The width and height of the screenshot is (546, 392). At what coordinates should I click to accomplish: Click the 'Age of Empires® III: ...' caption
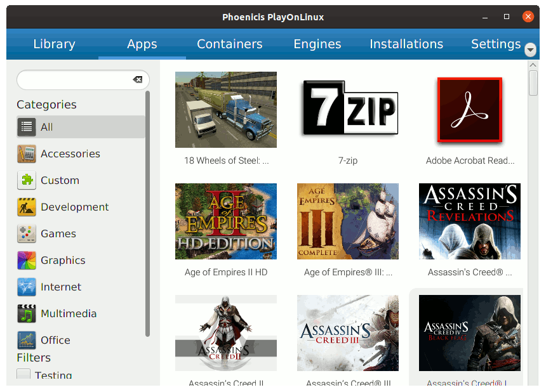click(x=348, y=272)
